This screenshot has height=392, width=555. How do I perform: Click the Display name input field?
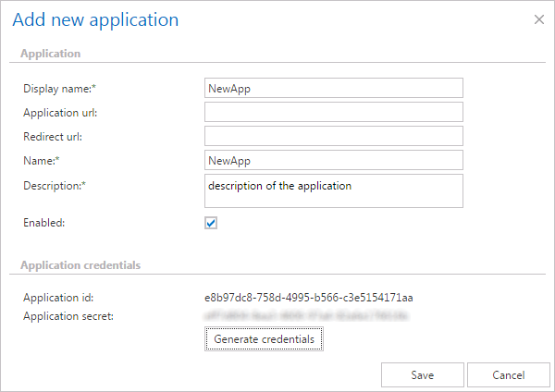(x=333, y=88)
